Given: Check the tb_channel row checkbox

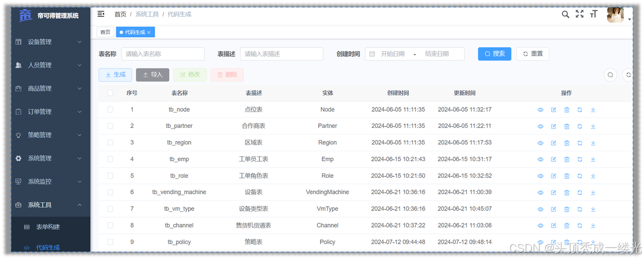Looking at the screenshot, I should click(x=110, y=225).
